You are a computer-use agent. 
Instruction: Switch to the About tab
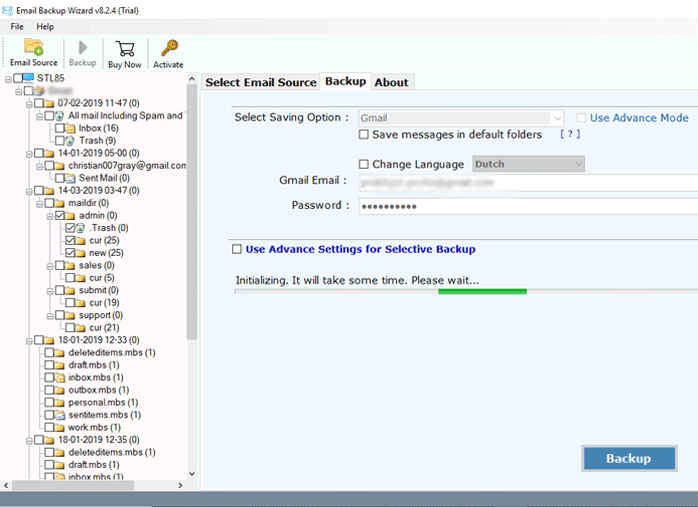coord(391,82)
